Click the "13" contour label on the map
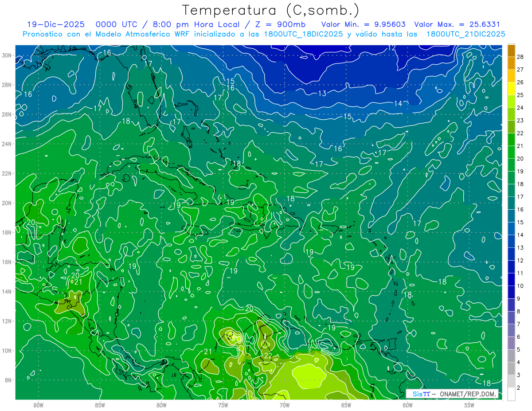Image resolution: width=532 pixels, height=411 pixels. (x=322, y=93)
